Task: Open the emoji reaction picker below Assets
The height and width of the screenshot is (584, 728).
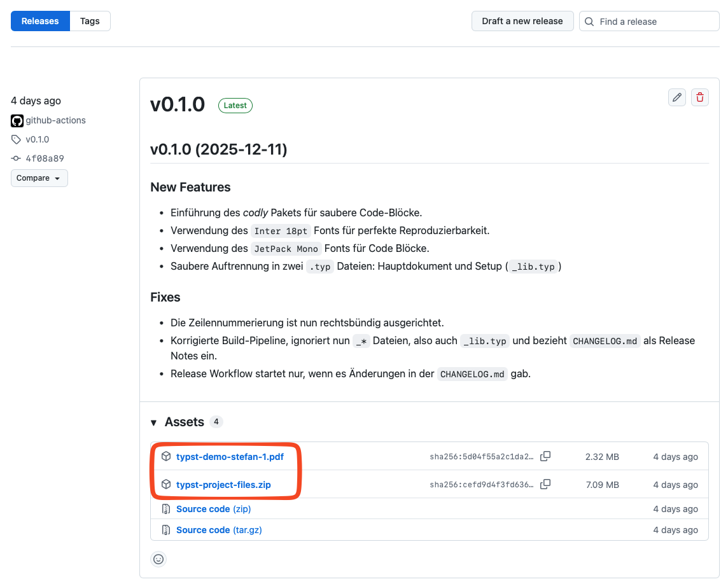Action: pos(158,559)
